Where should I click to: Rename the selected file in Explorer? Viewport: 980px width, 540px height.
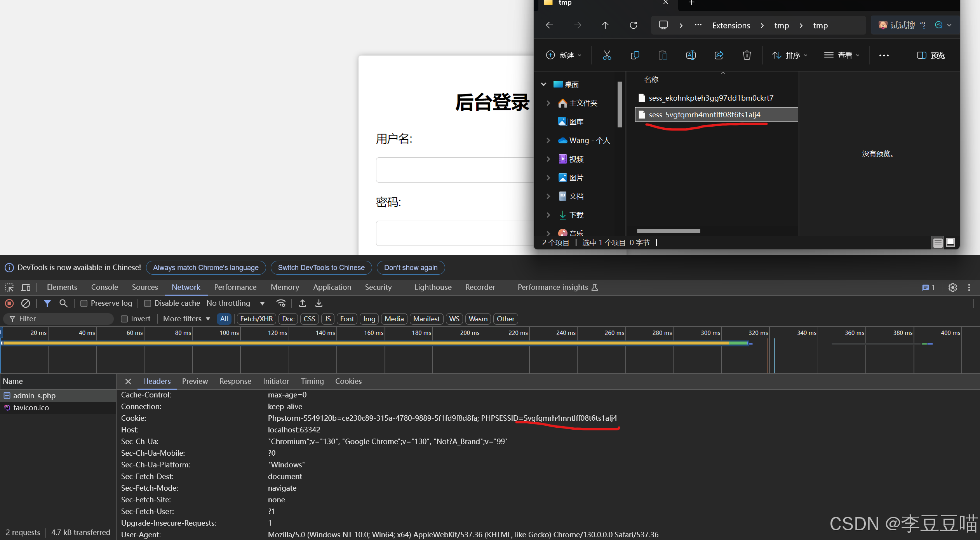tap(691, 55)
